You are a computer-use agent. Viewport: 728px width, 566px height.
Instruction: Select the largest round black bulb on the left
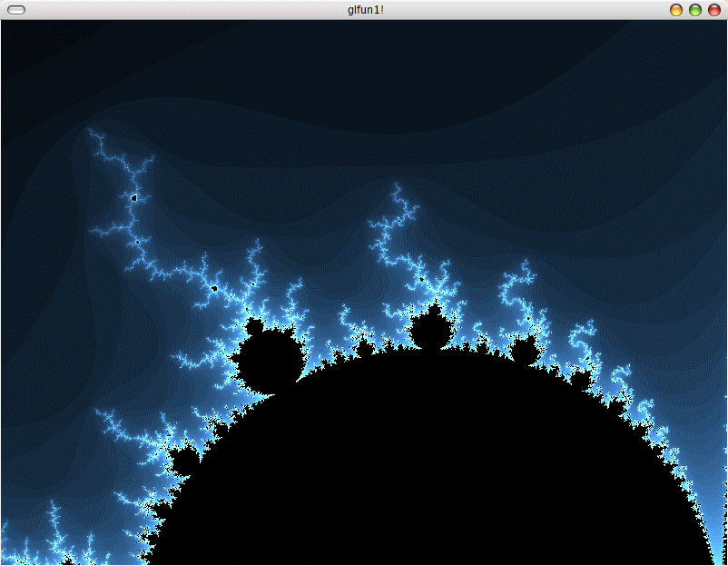[x=269, y=361]
